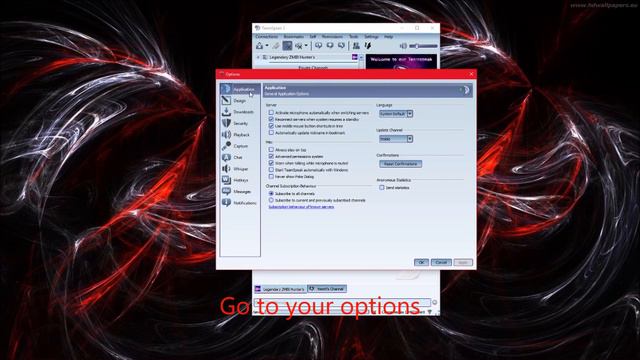Select Subscribe to all channels
Image resolution: width=640 pixels, height=360 pixels.
(271, 193)
